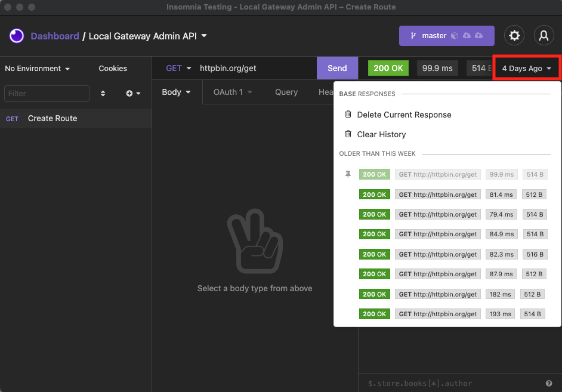562x392 pixels.
Task: Click the Send button
Action: 337,68
